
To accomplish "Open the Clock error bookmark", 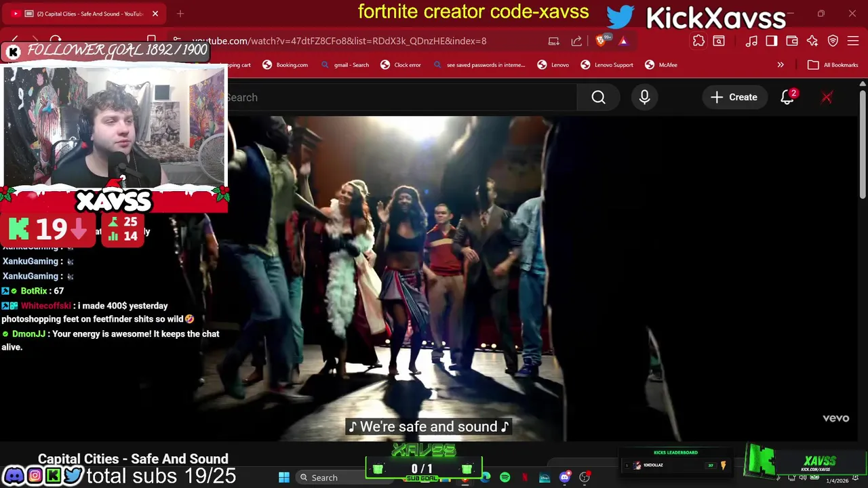I will pos(401,65).
